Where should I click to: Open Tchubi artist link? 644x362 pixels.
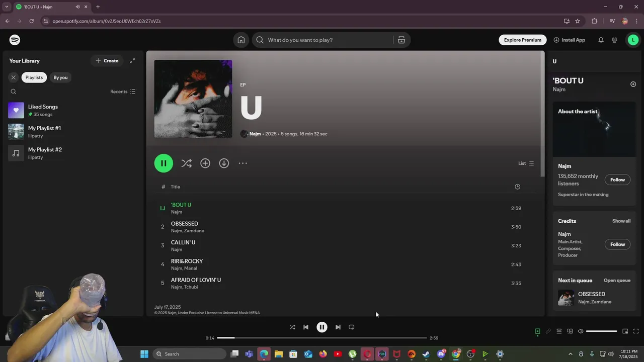[191, 287]
